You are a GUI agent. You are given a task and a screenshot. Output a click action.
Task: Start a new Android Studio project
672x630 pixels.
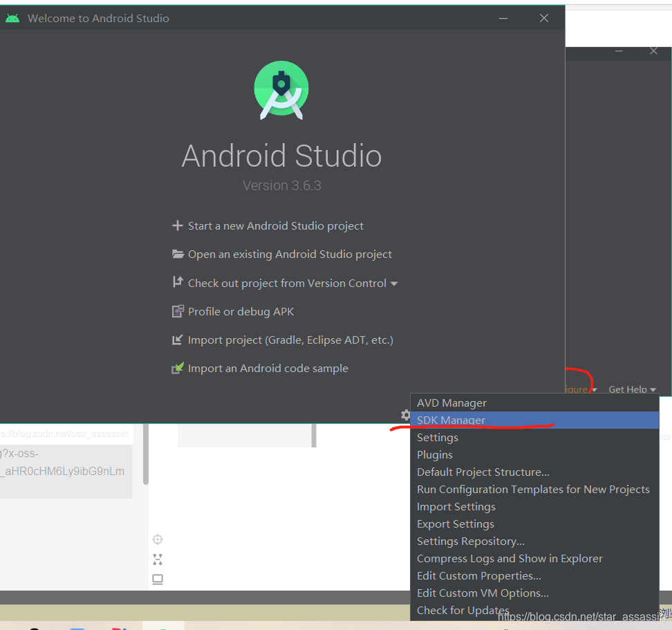coord(276,226)
